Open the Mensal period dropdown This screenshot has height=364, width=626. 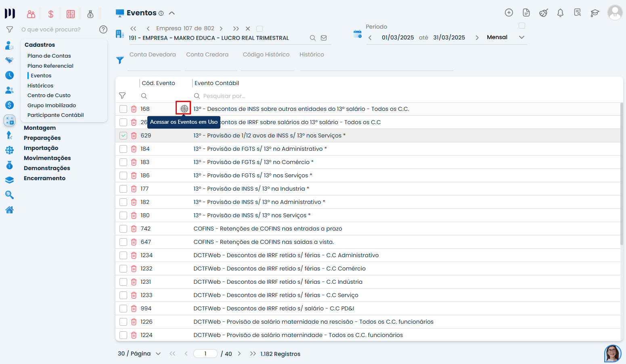click(521, 37)
